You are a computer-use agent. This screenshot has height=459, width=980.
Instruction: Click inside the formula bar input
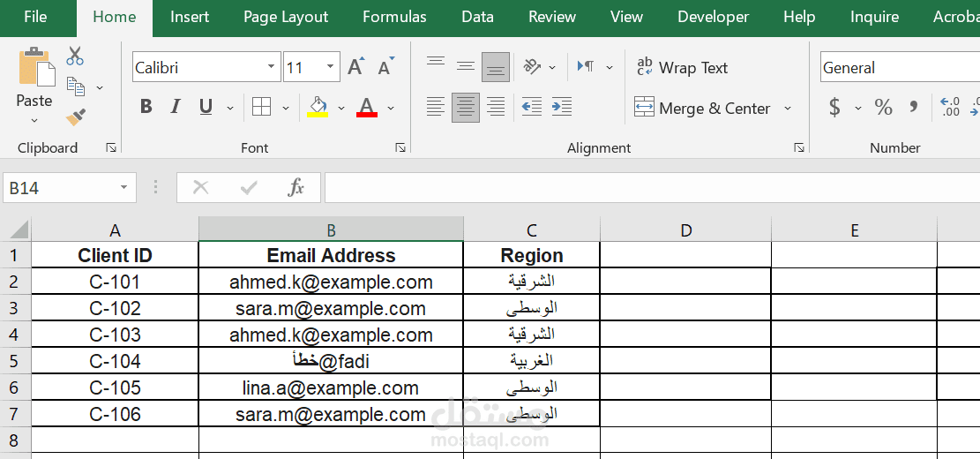tap(652, 188)
